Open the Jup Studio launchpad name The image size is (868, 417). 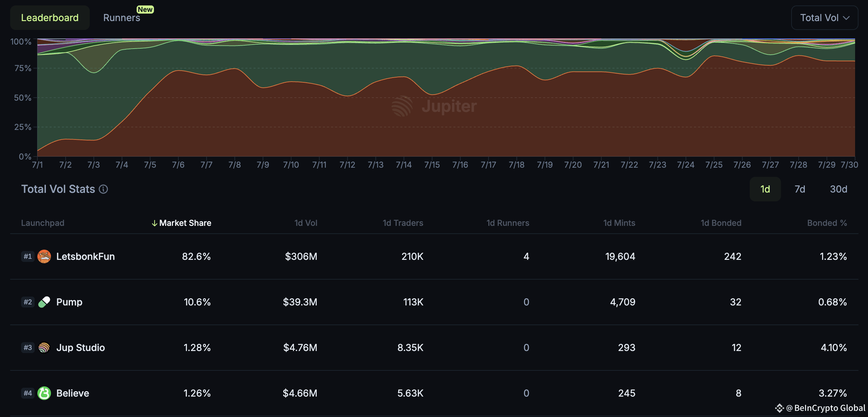81,348
